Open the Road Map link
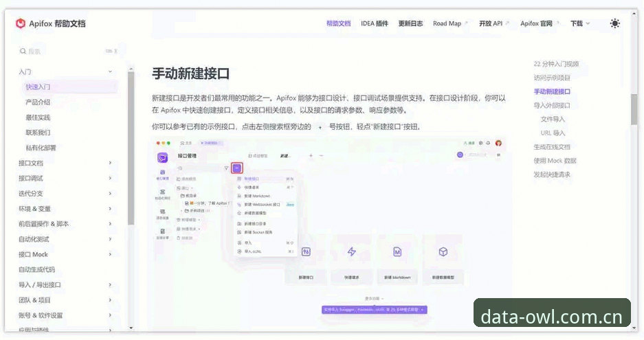Screen dimensions: 644x340 (x=447, y=23)
